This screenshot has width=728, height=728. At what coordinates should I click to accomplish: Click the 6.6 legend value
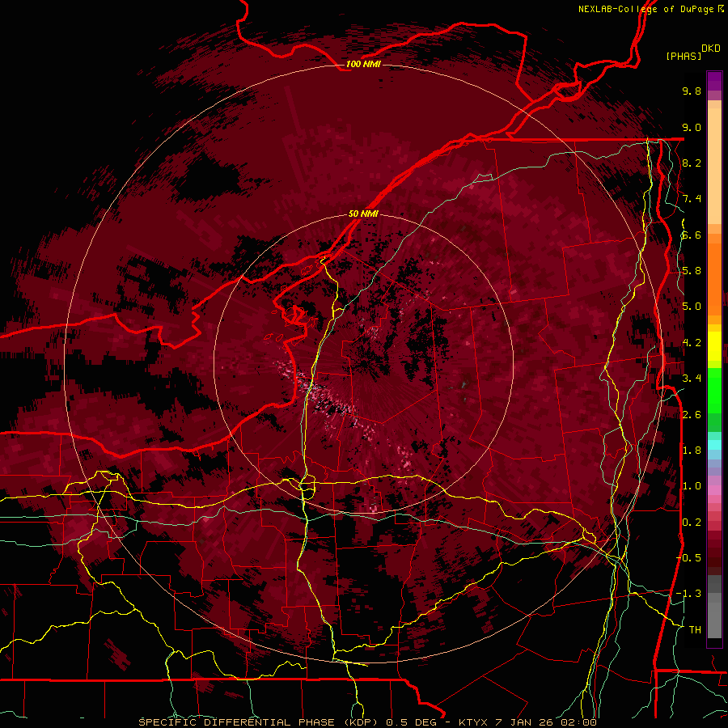point(692,235)
